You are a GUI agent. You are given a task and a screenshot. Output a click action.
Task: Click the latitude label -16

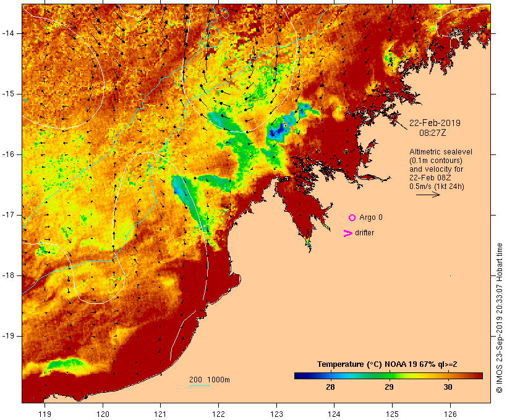(8, 154)
